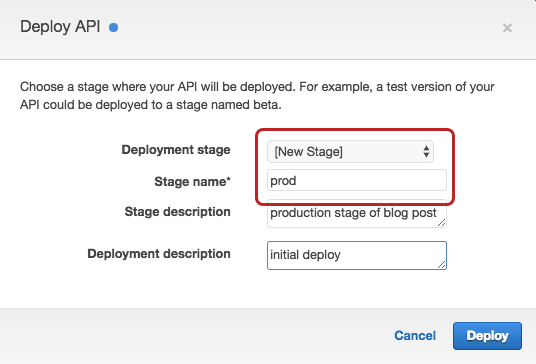Close the Deploy API dialog with the X
The width and height of the screenshot is (536, 364).
pos(507,28)
